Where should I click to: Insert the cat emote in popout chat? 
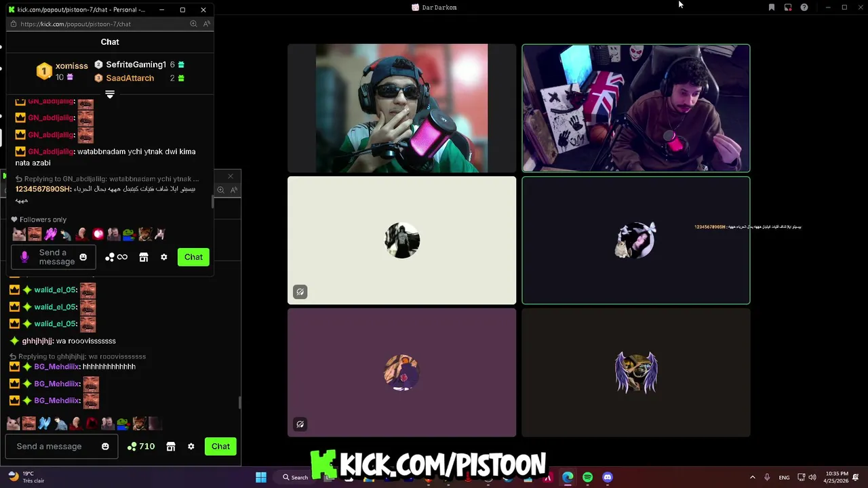pyautogui.click(x=18, y=234)
